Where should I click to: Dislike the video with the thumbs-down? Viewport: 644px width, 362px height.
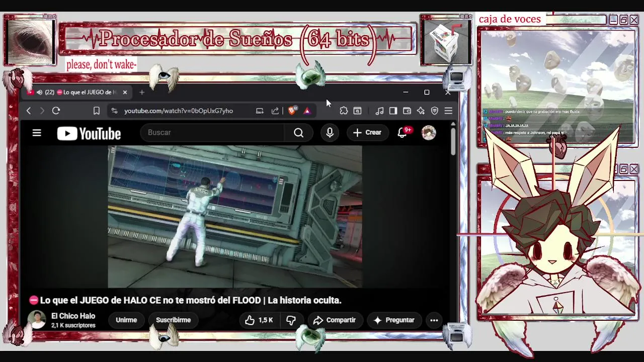(291, 320)
